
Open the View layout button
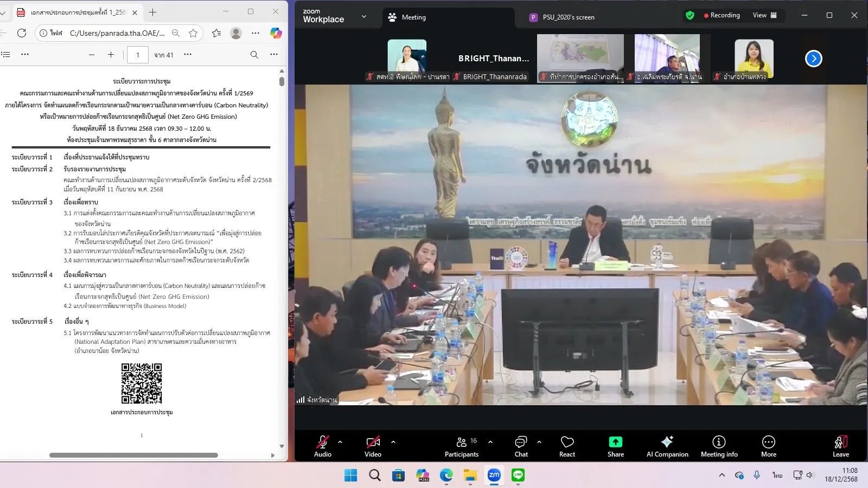[x=764, y=15]
